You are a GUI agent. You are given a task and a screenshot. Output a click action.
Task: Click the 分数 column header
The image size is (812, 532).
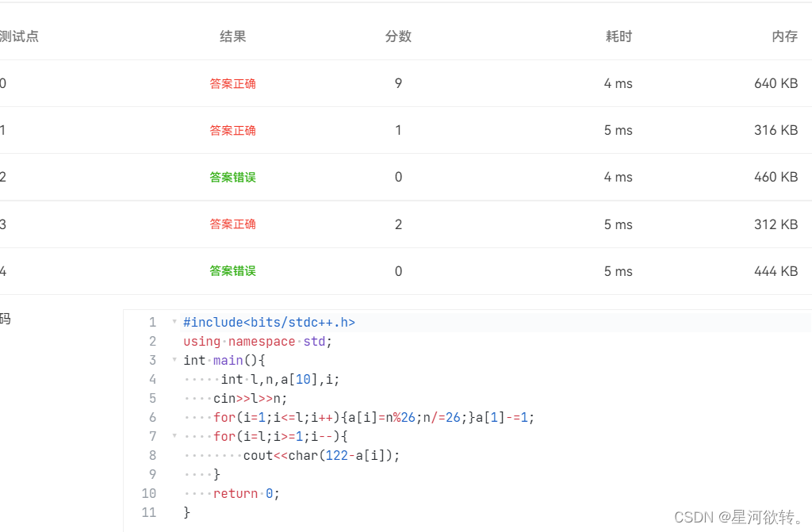398,36
